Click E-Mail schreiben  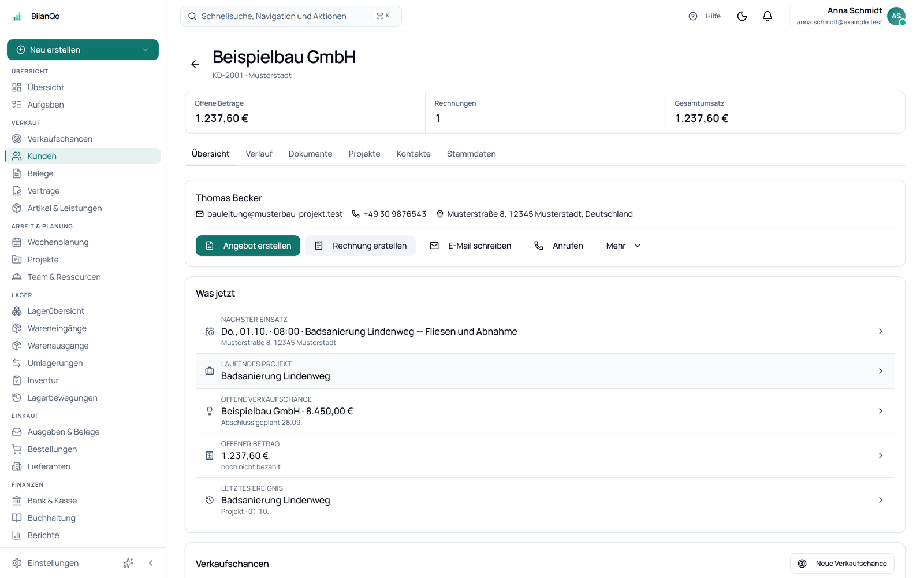coord(471,246)
